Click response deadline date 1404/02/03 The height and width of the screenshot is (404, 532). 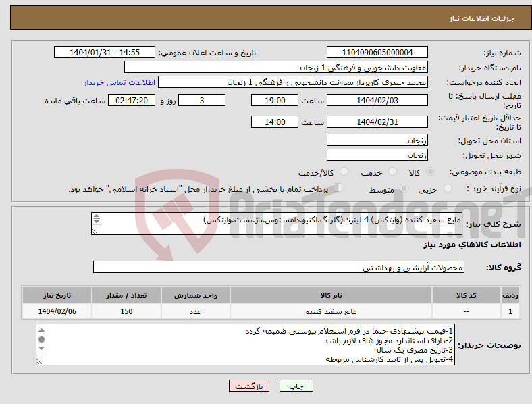point(377,101)
